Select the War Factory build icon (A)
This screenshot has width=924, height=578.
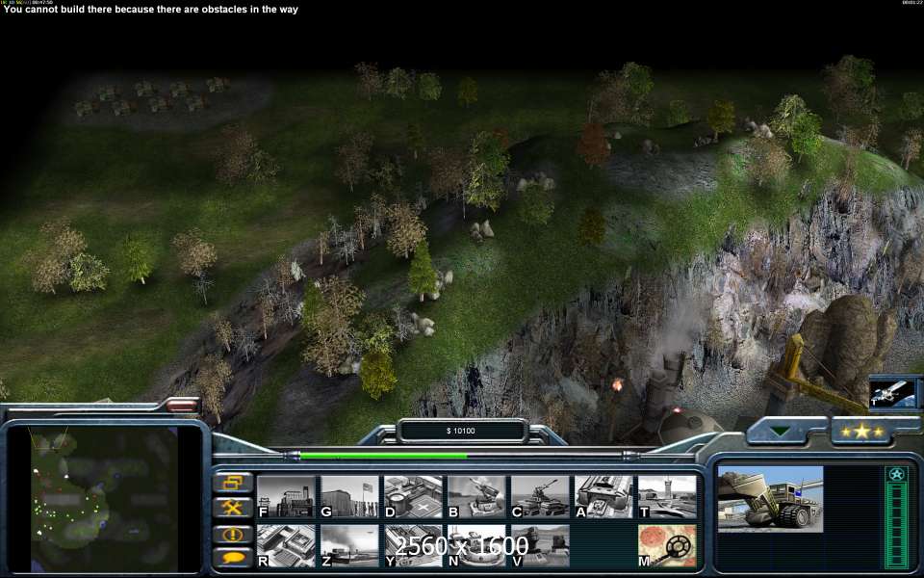[604, 497]
